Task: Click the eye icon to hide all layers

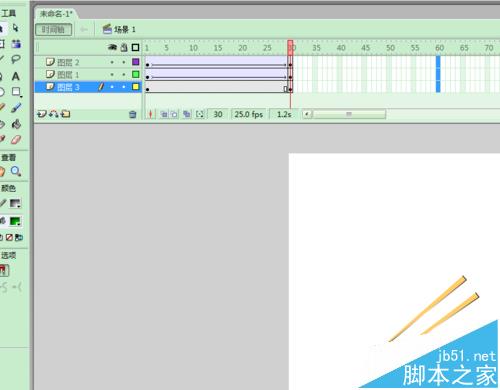Action: 112,48
